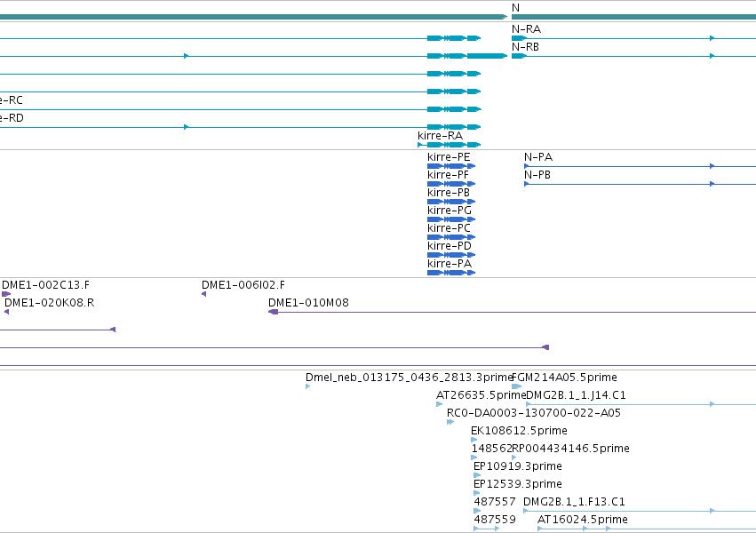Select the DMG2B.1_1.J14.C1 label
Screen dimensions: 756x533
[x=576, y=395]
